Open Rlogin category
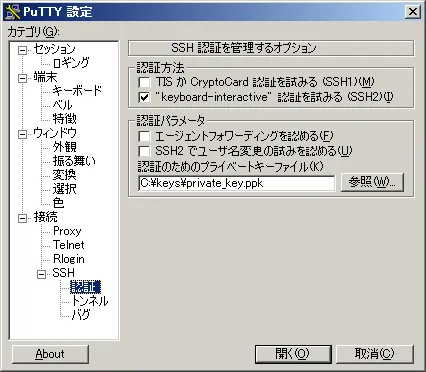Image resolution: width=426 pixels, height=372 pixels. pos(68,259)
